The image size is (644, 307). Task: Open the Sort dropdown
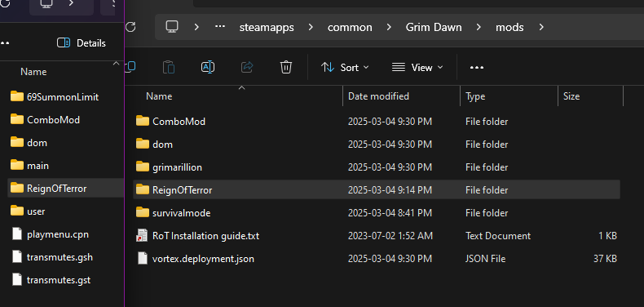click(345, 68)
